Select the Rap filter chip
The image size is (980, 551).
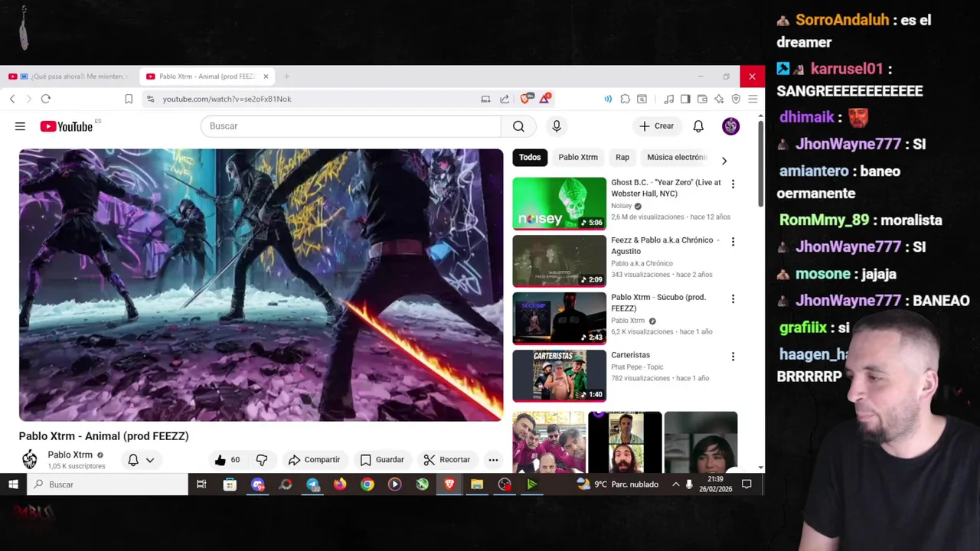click(622, 157)
